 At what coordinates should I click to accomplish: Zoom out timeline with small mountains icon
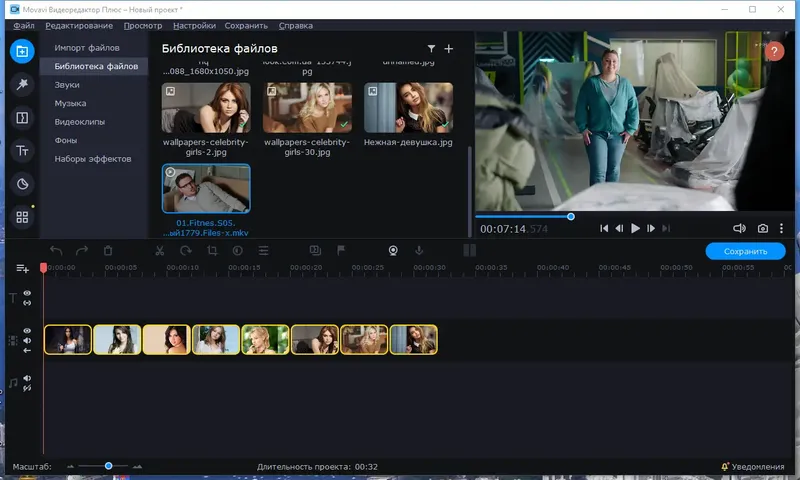[x=70, y=466]
